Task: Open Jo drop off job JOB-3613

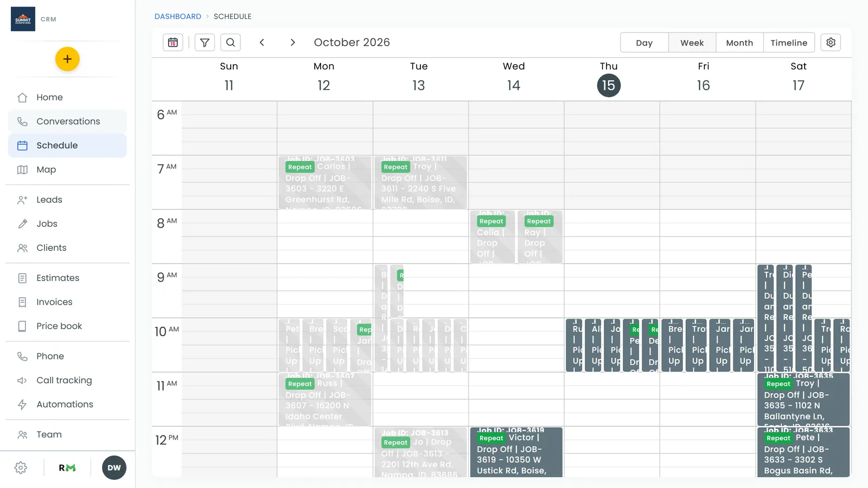Action: point(420,453)
